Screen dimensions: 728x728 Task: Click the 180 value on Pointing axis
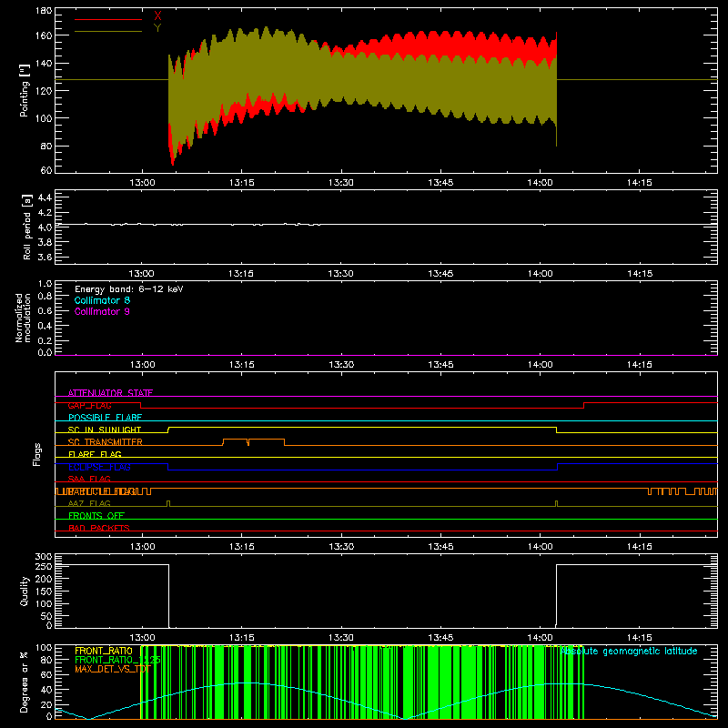[44, 11]
